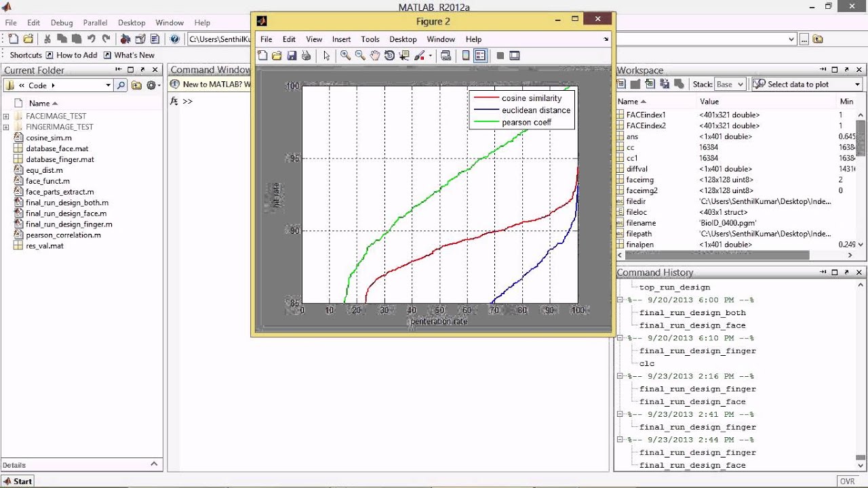This screenshot has height=488, width=868.
Task: Open MATLAB main Desktop menu
Action: tap(132, 22)
